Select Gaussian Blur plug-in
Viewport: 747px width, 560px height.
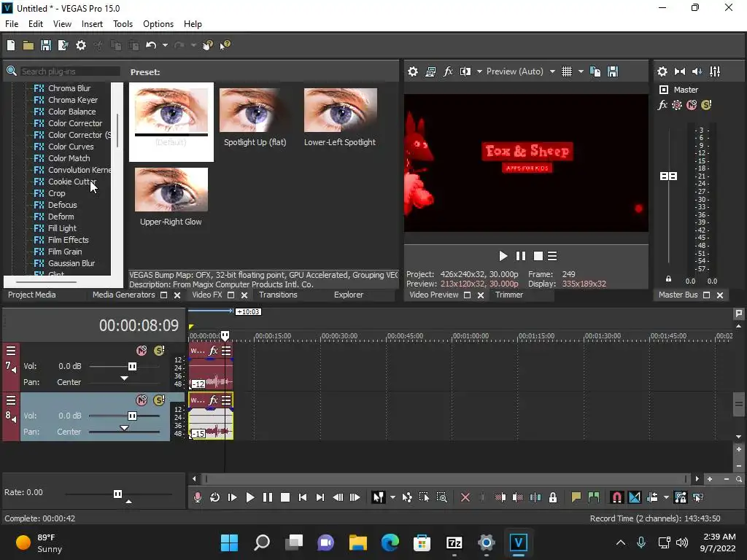click(x=71, y=263)
